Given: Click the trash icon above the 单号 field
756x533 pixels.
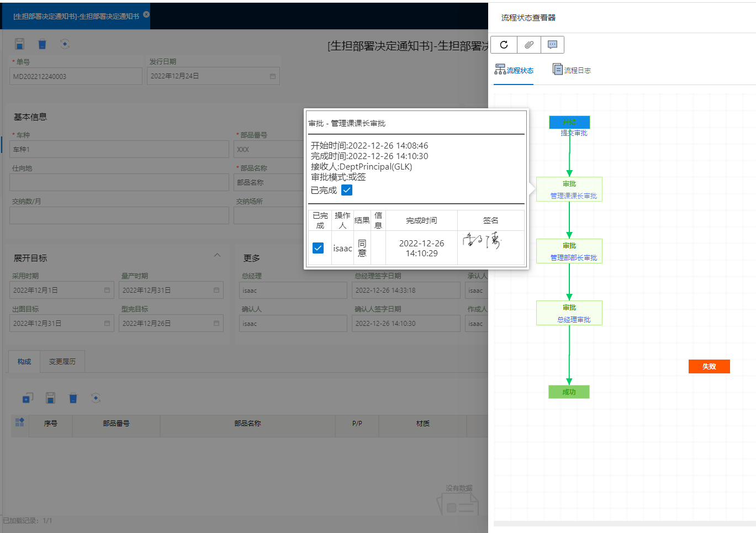Looking at the screenshot, I should (x=42, y=44).
